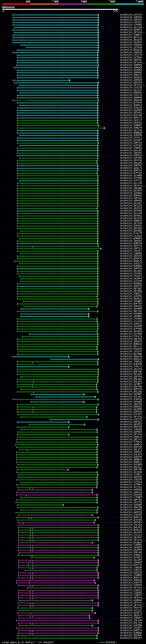This screenshot has width=146, height=644.
Task: Select the UniRef100_P45594 row label
Action: [131, 585]
